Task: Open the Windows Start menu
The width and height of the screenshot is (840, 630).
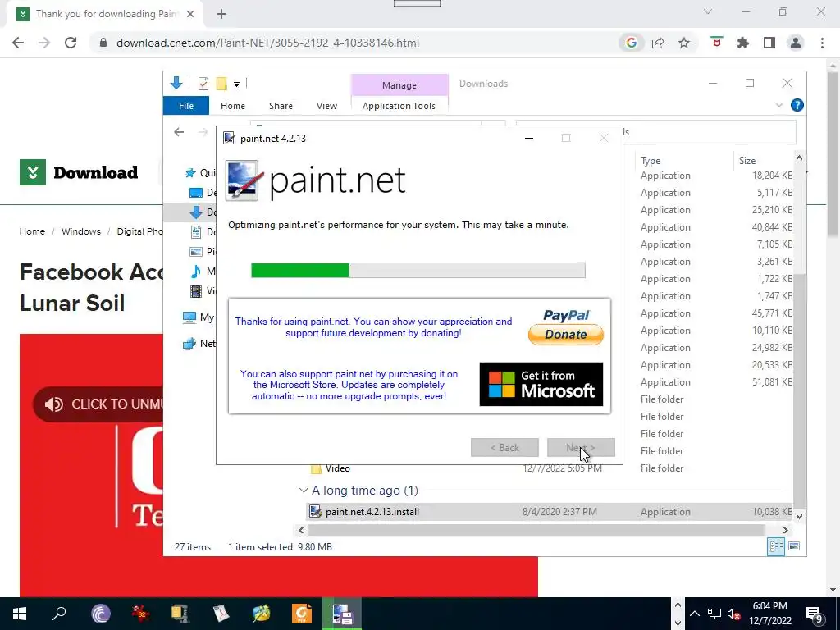Action: [x=20, y=614]
